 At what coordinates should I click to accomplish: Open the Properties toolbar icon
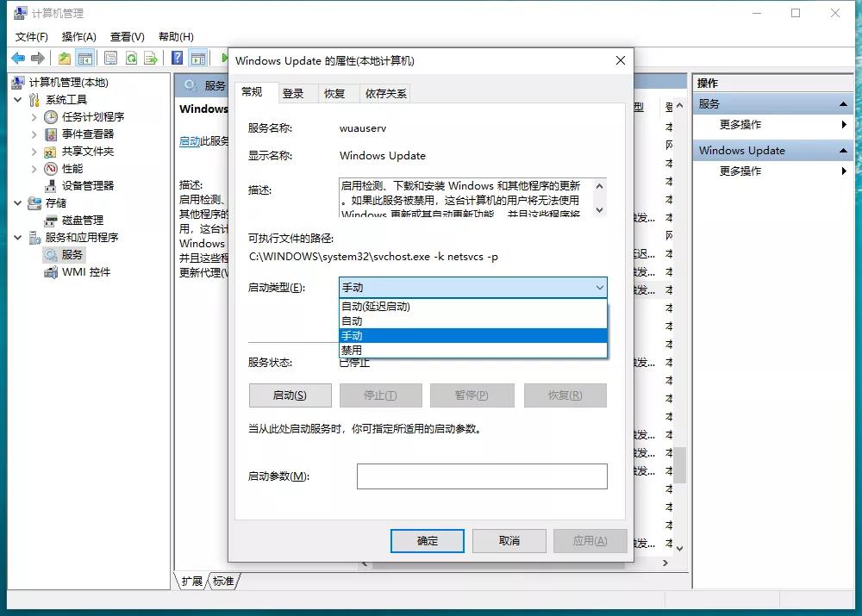pos(110,58)
